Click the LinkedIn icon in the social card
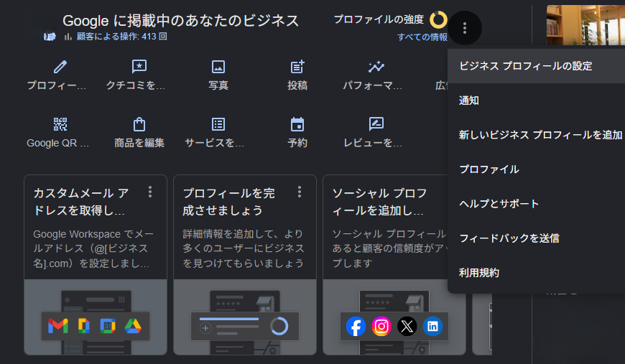The width and height of the screenshot is (625, 364). coord(432,327)
